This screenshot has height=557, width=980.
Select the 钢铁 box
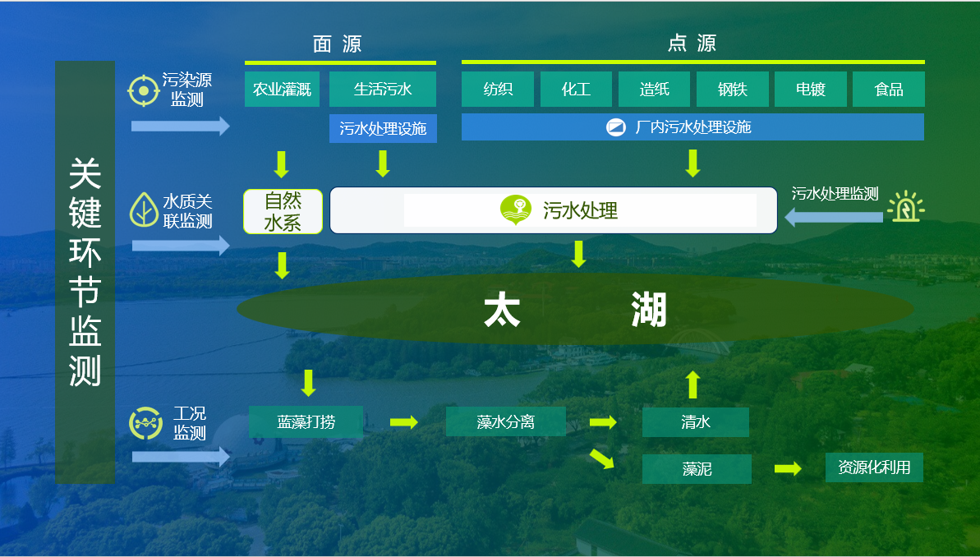tap(733, 90)
